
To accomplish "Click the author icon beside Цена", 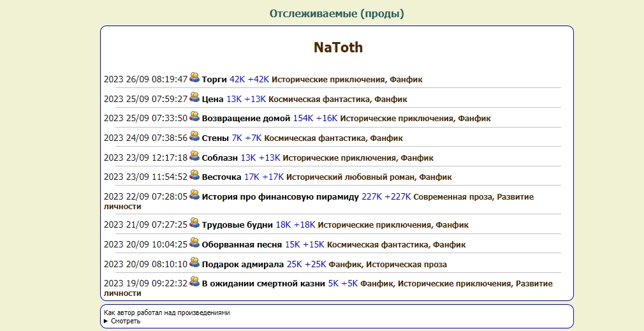I will 194,97.
